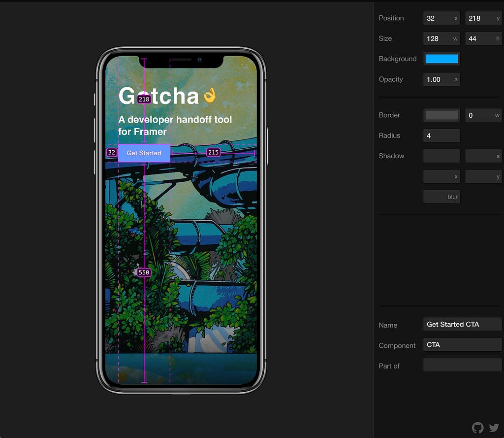Select the Name field Get Started CTA
This screenshot has height=438, width=504.
(x=462, y=324)
